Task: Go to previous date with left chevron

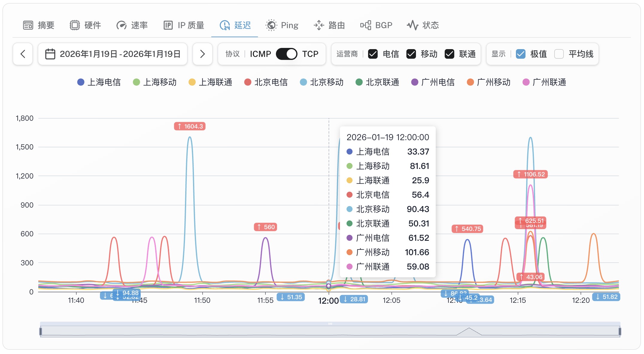Action: 23,54
